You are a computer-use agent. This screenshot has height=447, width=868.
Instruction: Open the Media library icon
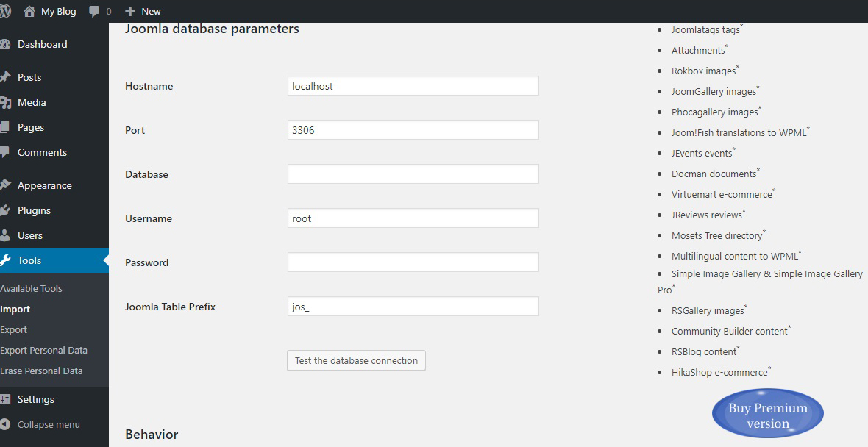pyautogui.click(x=5, y=102)
